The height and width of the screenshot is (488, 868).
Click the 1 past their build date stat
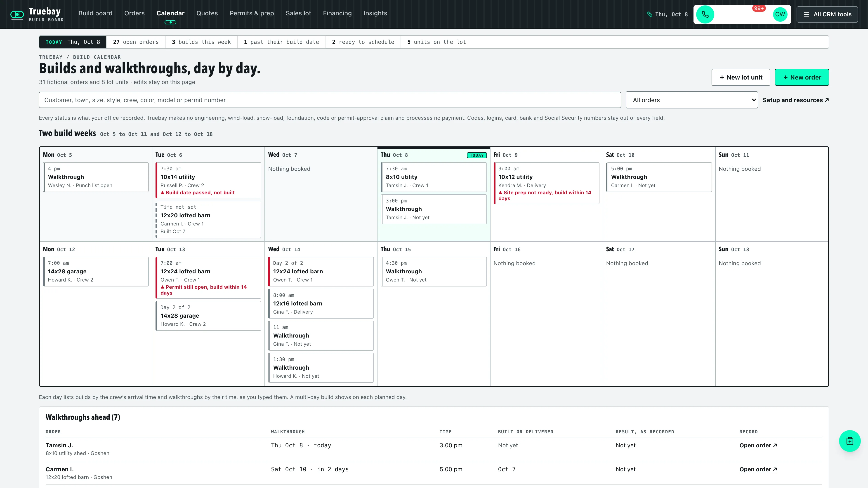point(281,42)
